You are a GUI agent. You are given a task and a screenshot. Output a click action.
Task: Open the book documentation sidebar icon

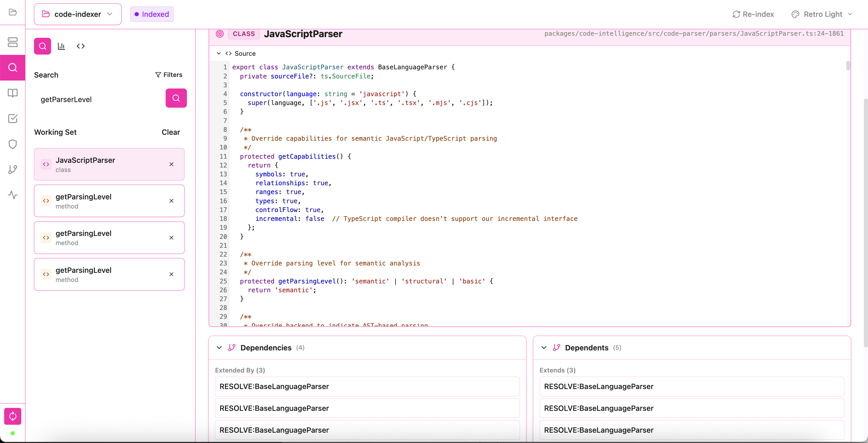point(12,93)
